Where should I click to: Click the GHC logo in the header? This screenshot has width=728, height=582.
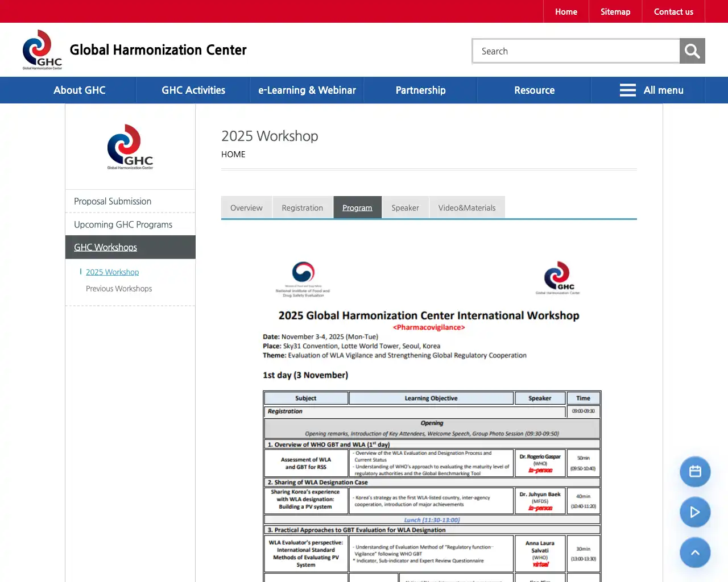point(41,49)
